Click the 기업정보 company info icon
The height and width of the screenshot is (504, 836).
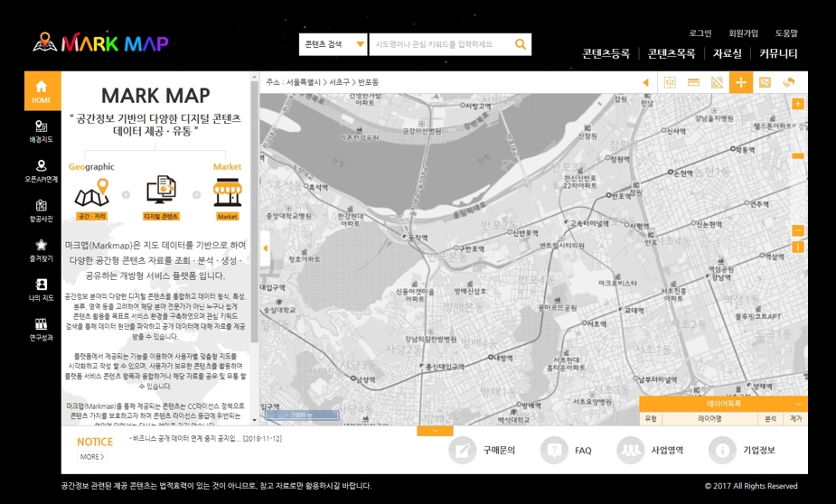point(722,451)
